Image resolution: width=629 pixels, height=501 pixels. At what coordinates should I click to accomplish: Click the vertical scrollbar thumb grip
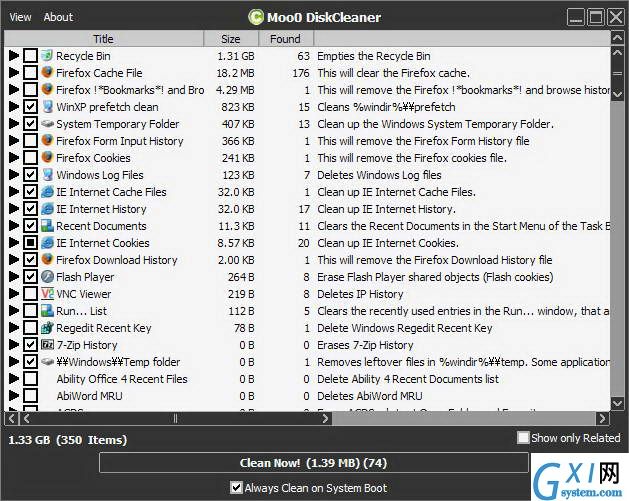(617, 73)
